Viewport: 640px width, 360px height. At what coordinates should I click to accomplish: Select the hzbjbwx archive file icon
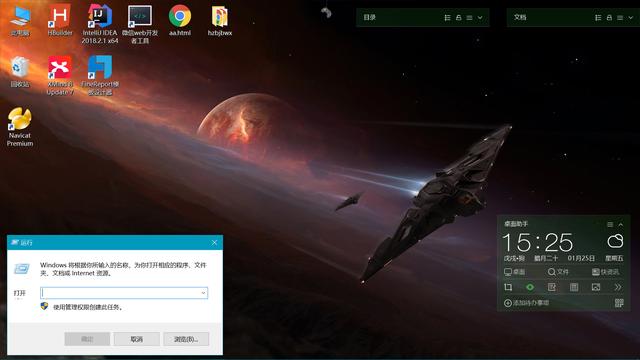pos(220,21)
